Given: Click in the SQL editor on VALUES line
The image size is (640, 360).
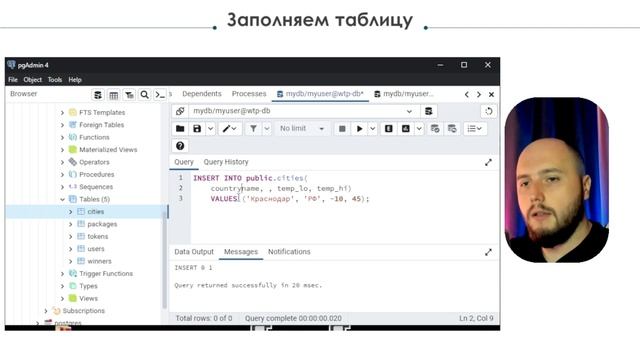Looking at the screenshot, I should (290, 199).
